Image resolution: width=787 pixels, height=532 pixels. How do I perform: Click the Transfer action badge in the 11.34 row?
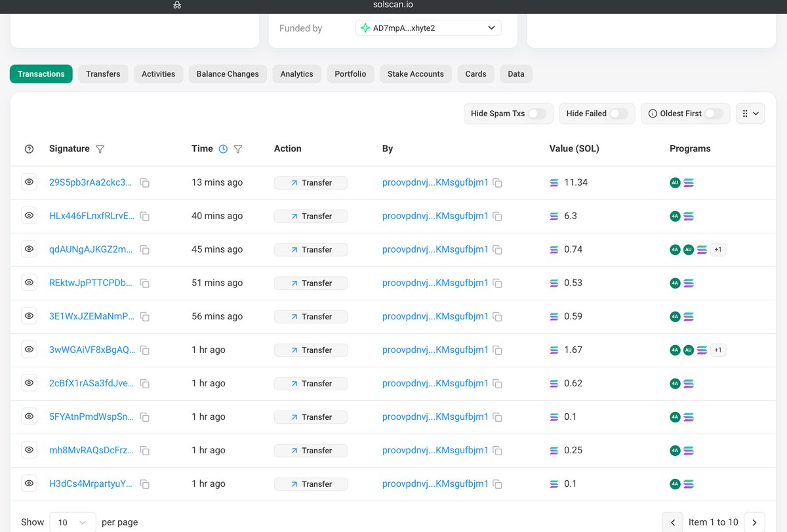311,182
